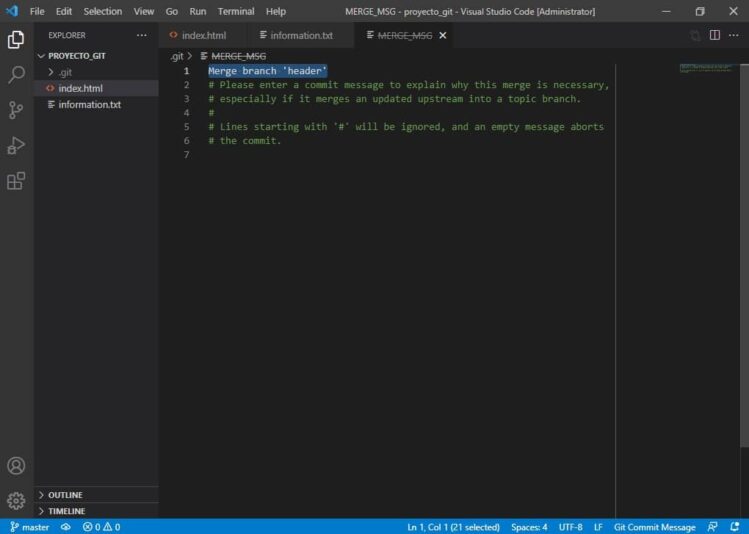The height and width of the screenshot is (534, 749).
Task: Open the Source Control view
Action: coord(16,110)
